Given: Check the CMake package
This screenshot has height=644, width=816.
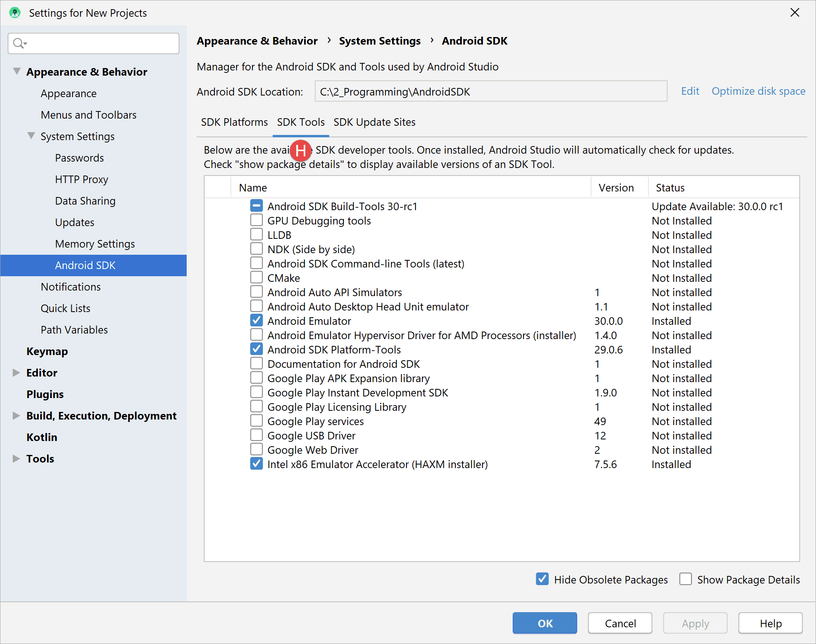Looking at the screenshot, I should coord(256,277).
